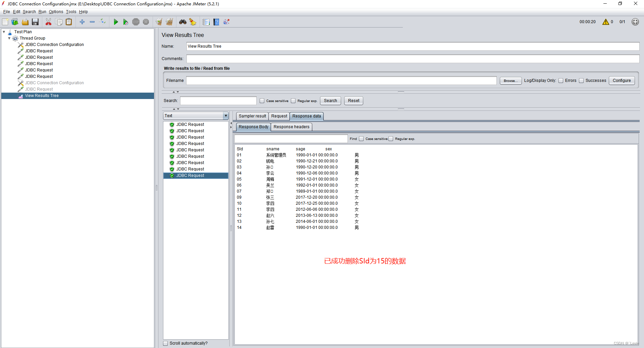Screen dimensions: 644x348
Task: Open the Text view dropdown in results tree
Action: (226, 116)
